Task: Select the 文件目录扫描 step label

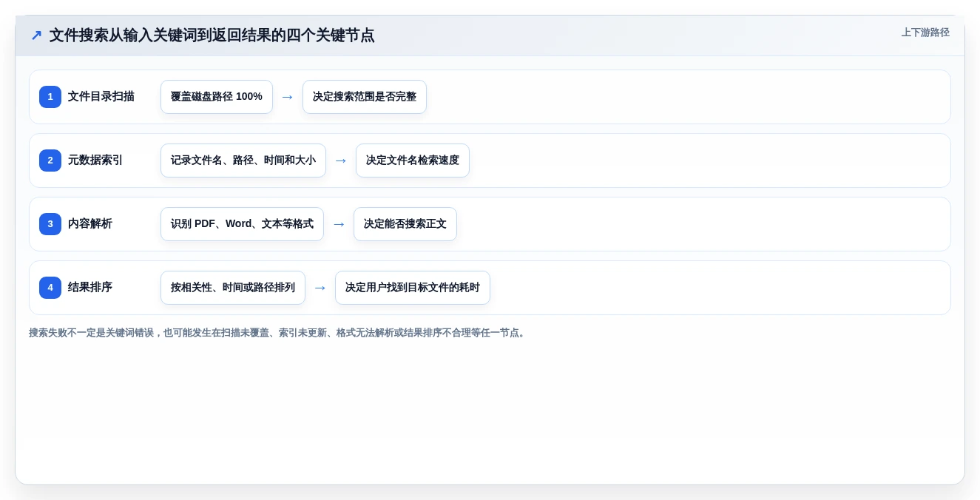Action: pos(101,97)
